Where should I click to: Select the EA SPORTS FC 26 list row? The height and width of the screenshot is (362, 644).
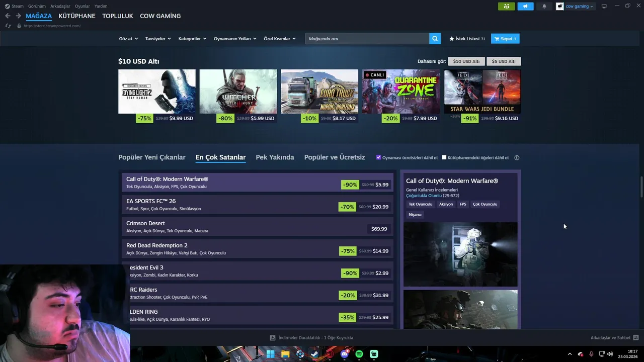pos(257,205)
